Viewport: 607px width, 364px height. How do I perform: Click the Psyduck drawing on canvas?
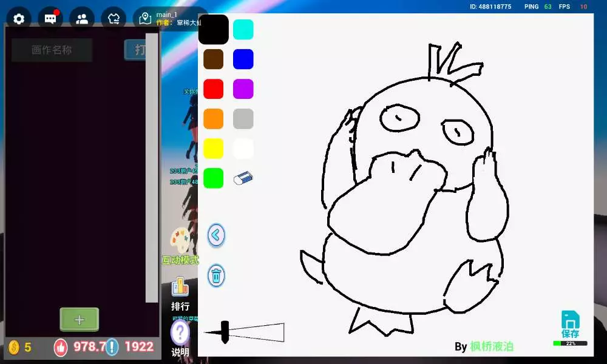pyautogui.click(x=404, y=189)
